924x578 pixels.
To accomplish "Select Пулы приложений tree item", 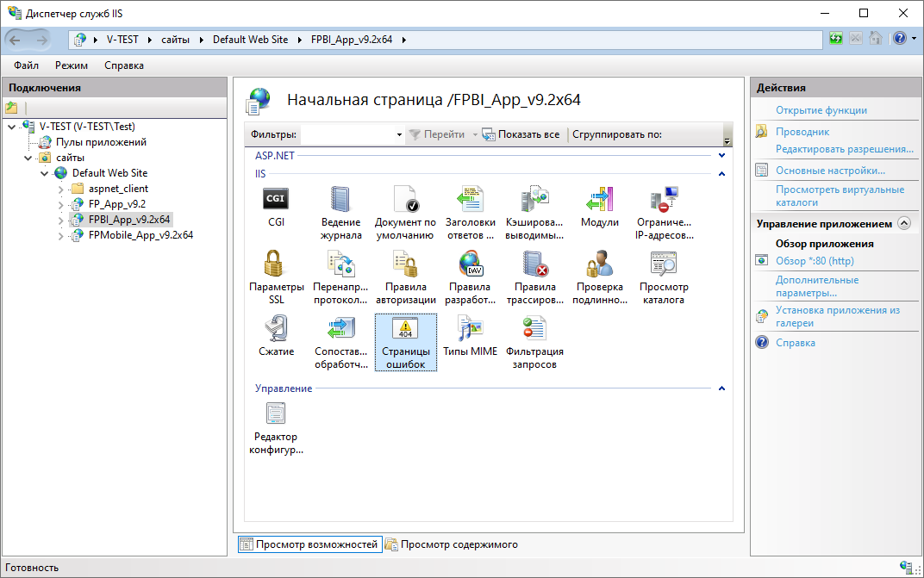I will pos(101,142).
